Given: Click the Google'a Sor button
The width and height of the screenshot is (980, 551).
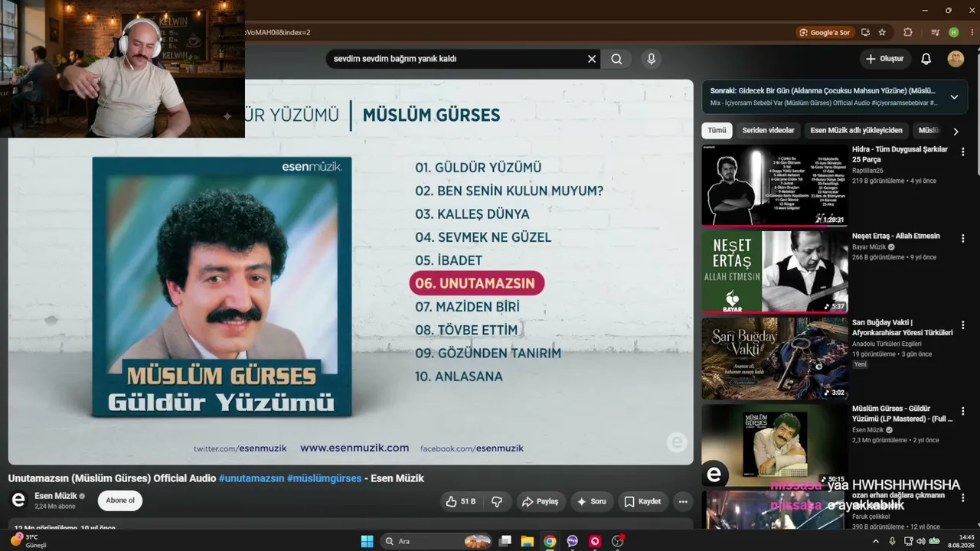Looking at the screenshot, I should click(x=825, y=32).
